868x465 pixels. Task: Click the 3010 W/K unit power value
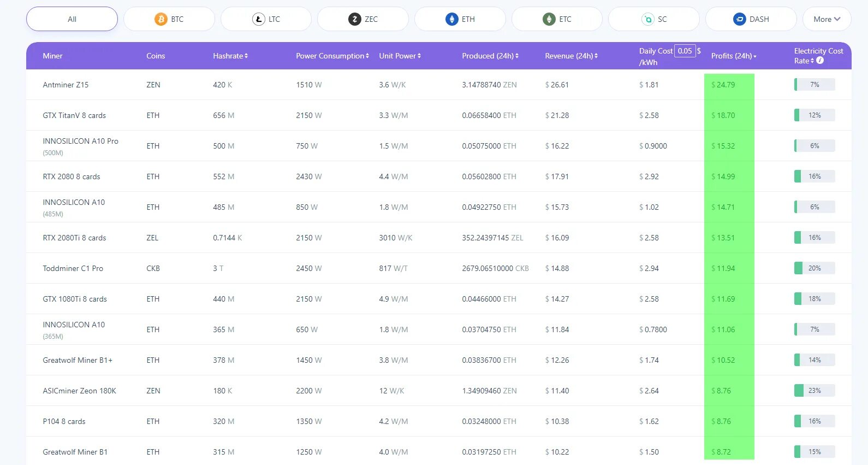click(396, 238)
